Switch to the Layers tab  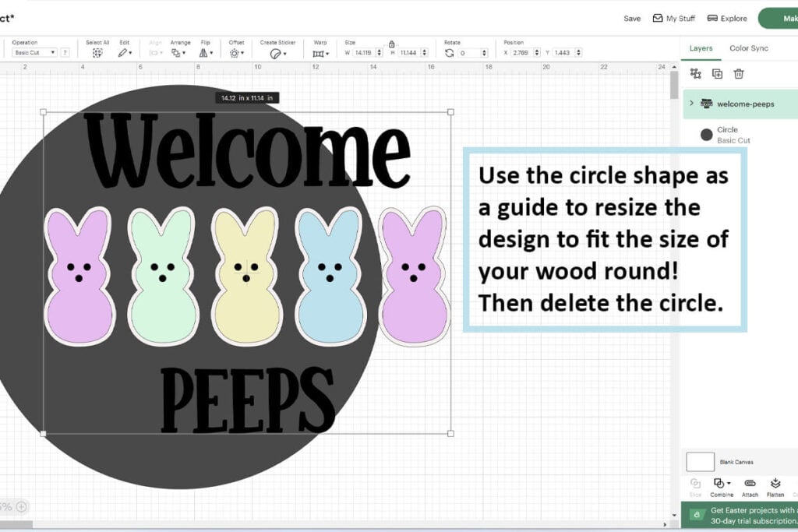point(701,48)
